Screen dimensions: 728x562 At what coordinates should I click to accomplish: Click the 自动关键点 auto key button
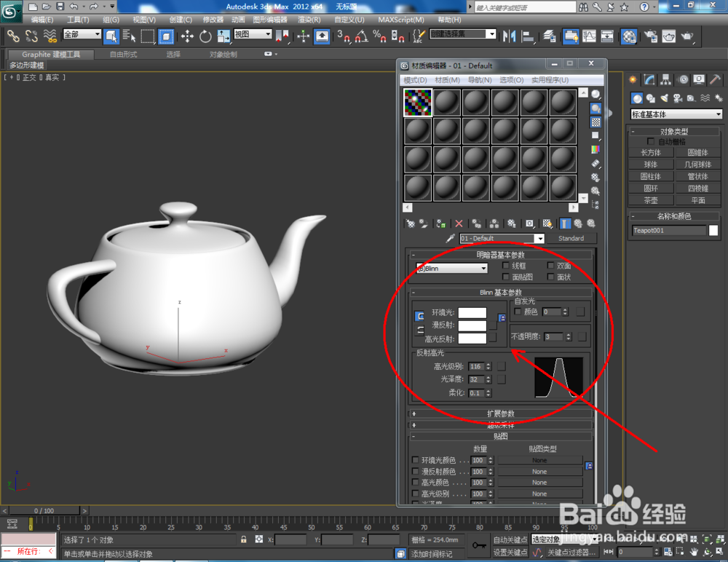click(x=510, y=539)
